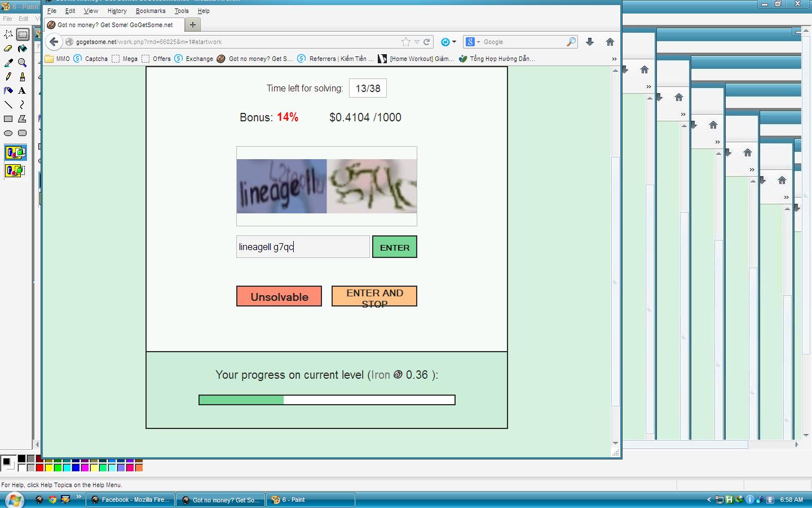This screenshot has width=812, height=508.
Task: Open the Mega bookmark
Action: pyautogui.click(x=125, y=59)
